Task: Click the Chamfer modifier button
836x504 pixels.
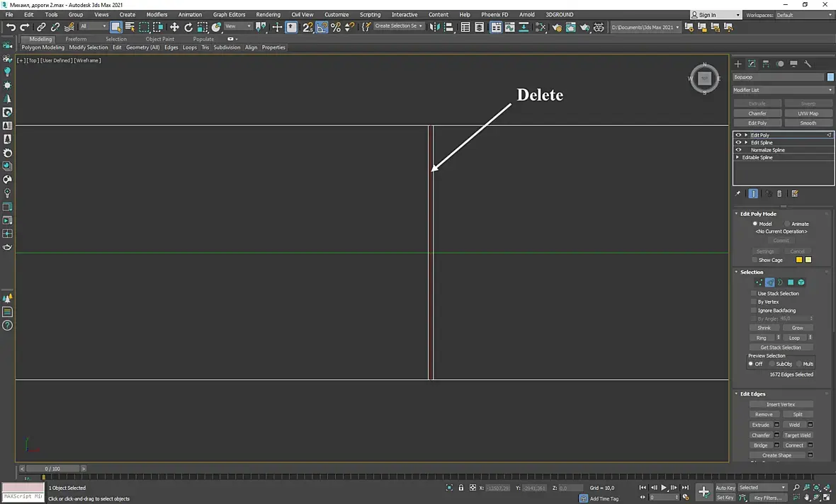Action: click(x=757, y=113)
